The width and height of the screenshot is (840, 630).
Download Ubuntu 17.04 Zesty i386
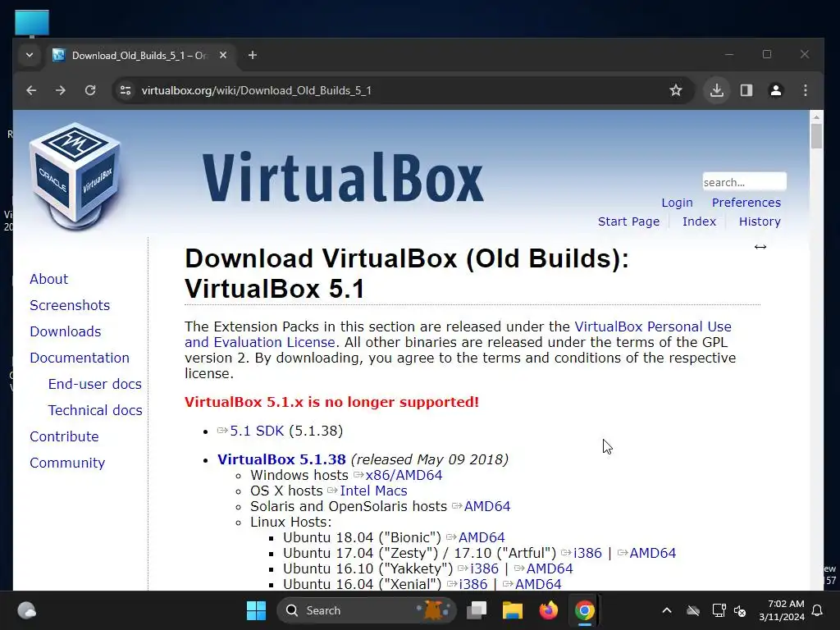587,553
